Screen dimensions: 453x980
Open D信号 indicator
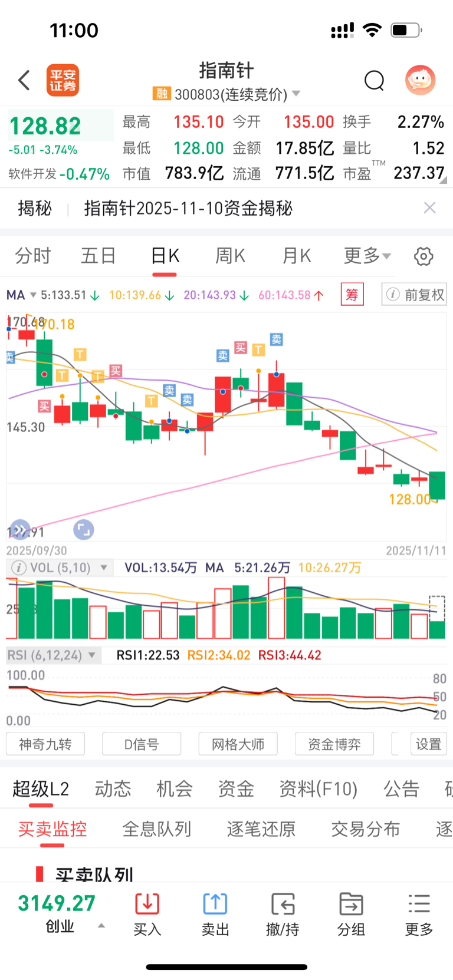click(x=142, y=744)
